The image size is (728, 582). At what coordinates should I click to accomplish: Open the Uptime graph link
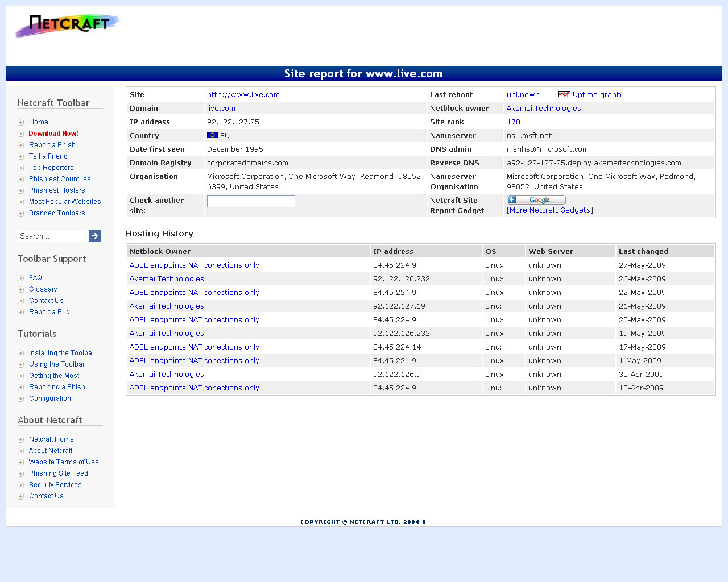point(597,95)
